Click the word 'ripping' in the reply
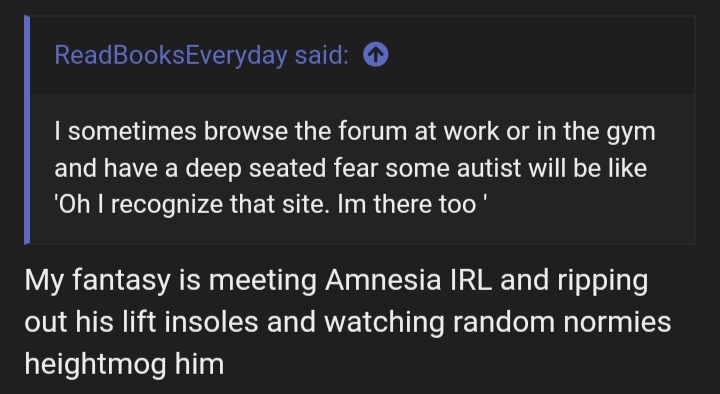The height and width of the screenshot is (394, 720). pos(603,281)
